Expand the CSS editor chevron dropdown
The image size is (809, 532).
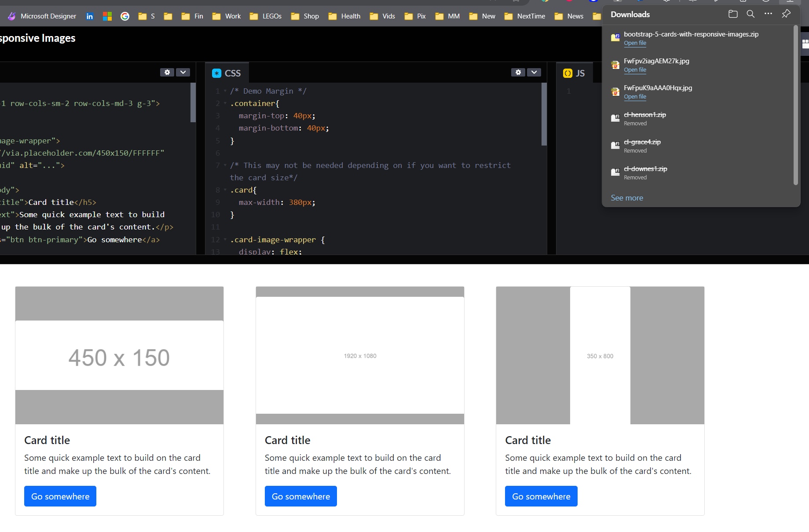click(534, 72)
